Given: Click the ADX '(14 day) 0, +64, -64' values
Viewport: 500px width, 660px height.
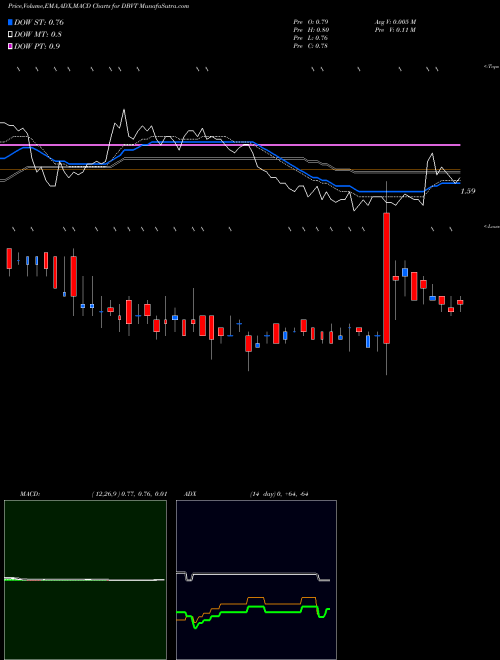Looking at the screenshot, I should pos(278,494).
